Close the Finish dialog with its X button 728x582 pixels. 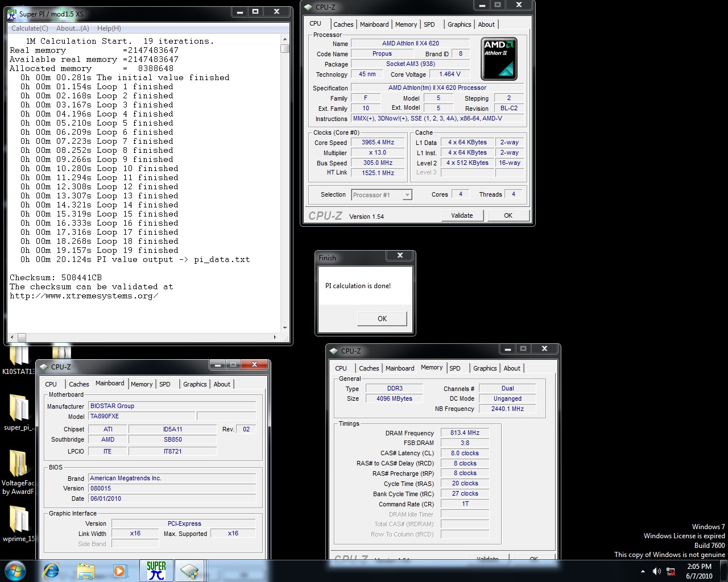(400, 256)
